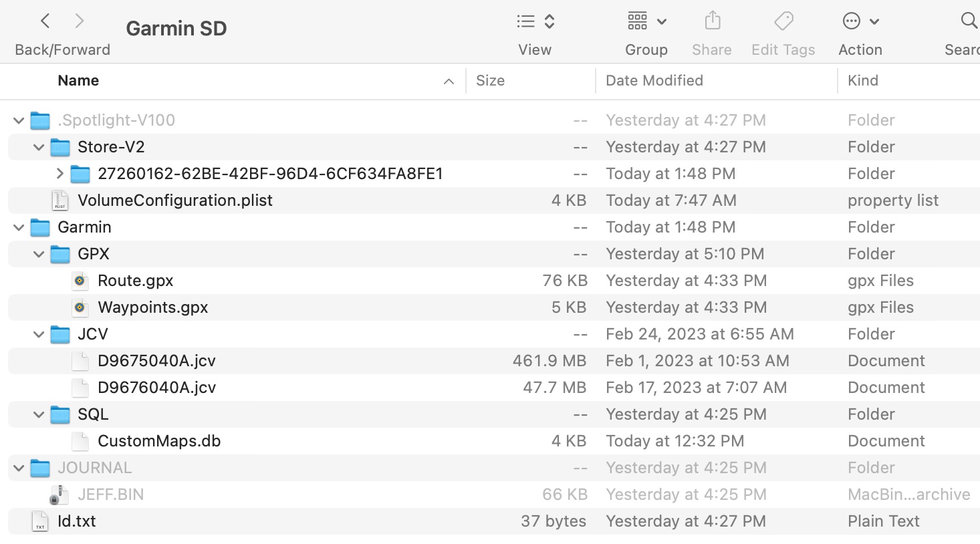Select the 27260162-62BE-42BF folder icon
The height and width of the screenshot is (544, 980).
pos(80,174)
